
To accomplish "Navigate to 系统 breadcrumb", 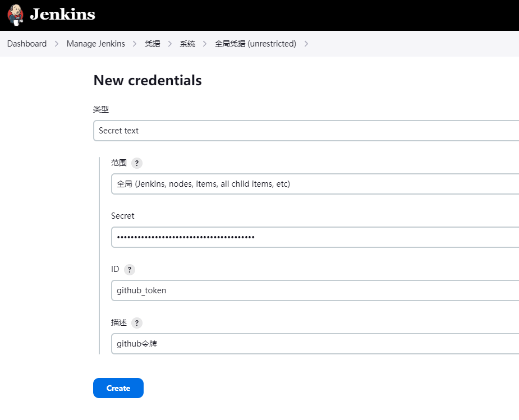I will [187, 44].
